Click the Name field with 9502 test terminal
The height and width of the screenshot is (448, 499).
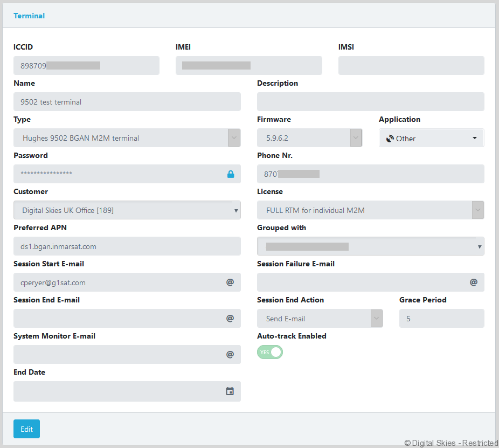click(x=127, y=102)
